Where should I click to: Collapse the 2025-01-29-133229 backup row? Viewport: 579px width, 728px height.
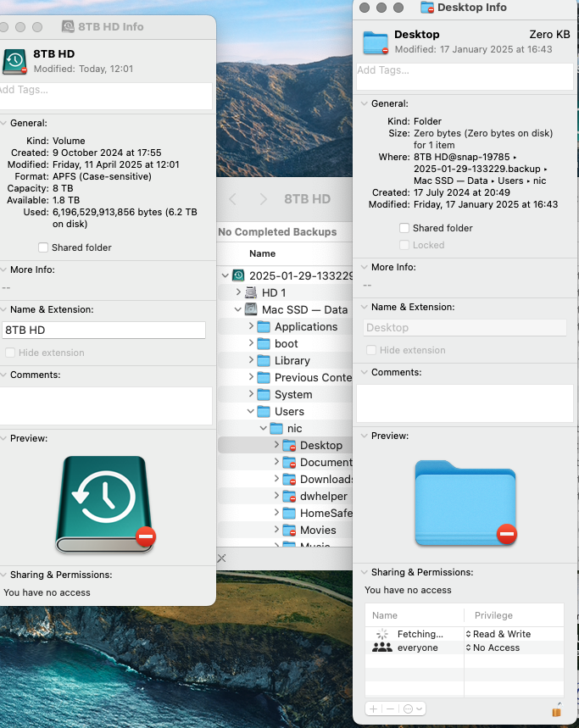coord(225,275)
